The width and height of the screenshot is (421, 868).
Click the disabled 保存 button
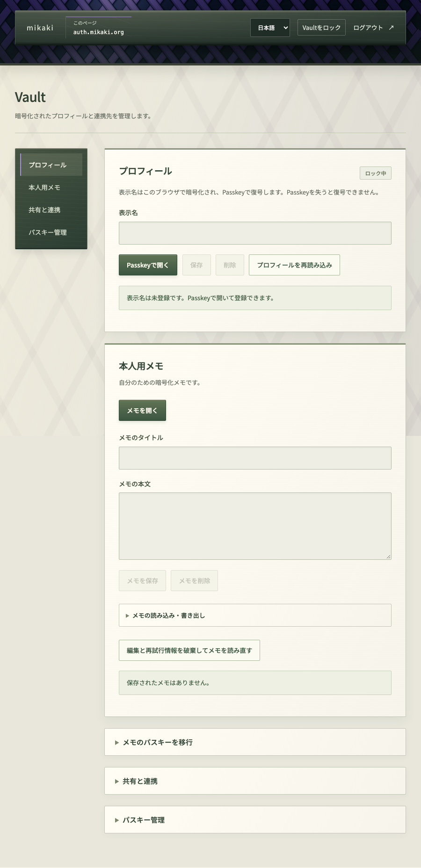pyautogui.click(x=196, y=265)
